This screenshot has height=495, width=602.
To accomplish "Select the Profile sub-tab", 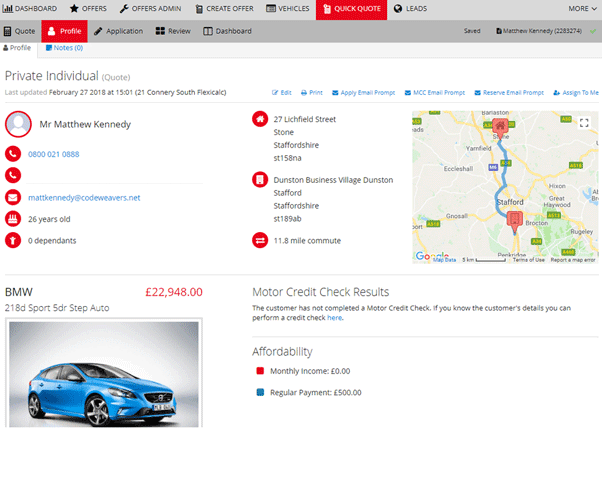I will [x=17, y=48].
